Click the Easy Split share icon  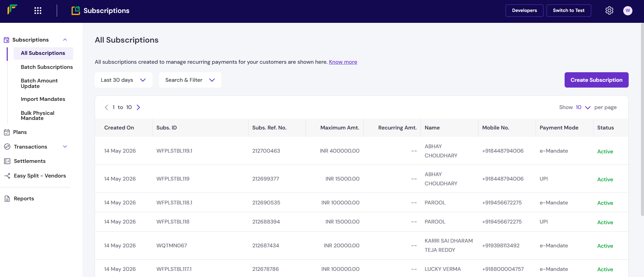click(7, 176)
